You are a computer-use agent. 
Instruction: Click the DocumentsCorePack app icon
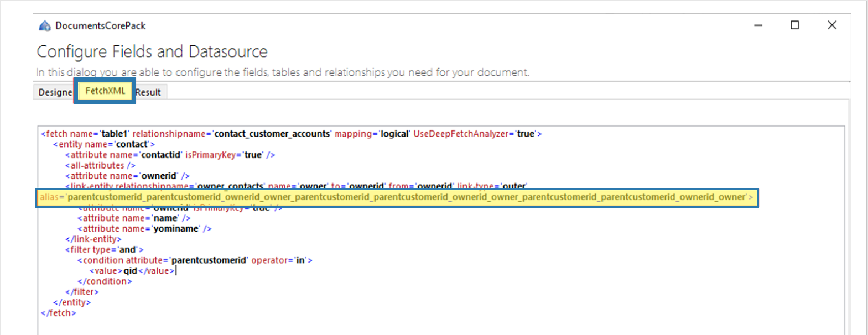45,25
